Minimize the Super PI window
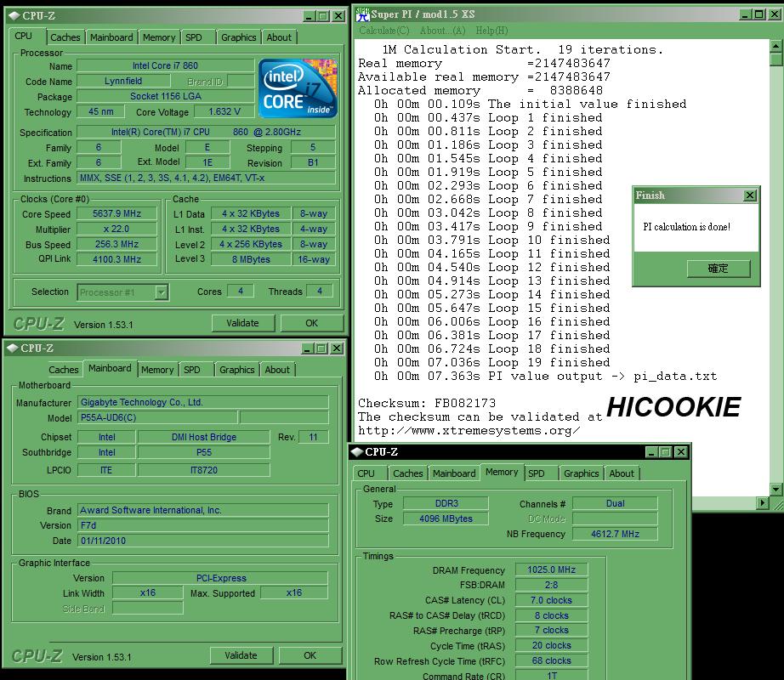The width and height of the screenshot is (784, 680). [746, 14]
